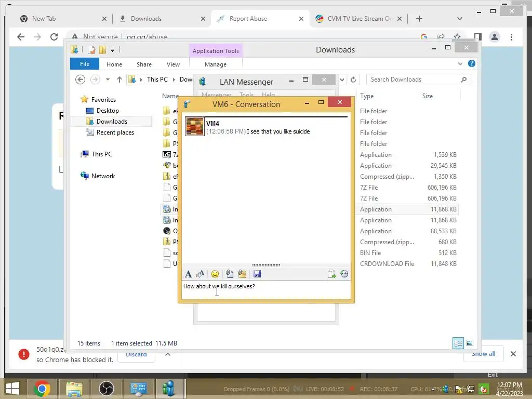The width and height of the screenshot is (532, 399).
Task: Switch Explorer to details view
Action: coord(458,343)
